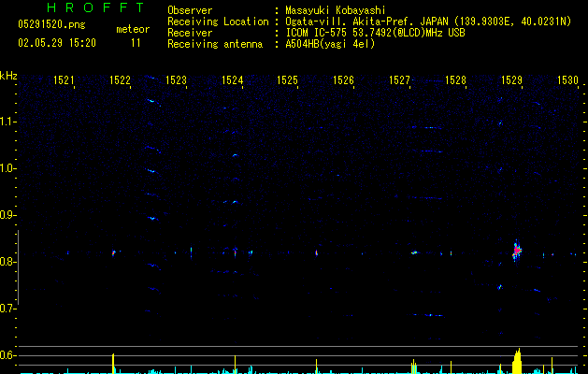Click the 1.0 kHz frequency label

[7, 168]
